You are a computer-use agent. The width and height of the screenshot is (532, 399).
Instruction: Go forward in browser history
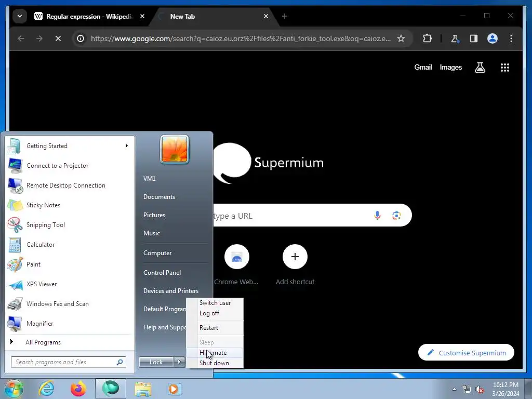pyautogui.click(x=39, y=38)
